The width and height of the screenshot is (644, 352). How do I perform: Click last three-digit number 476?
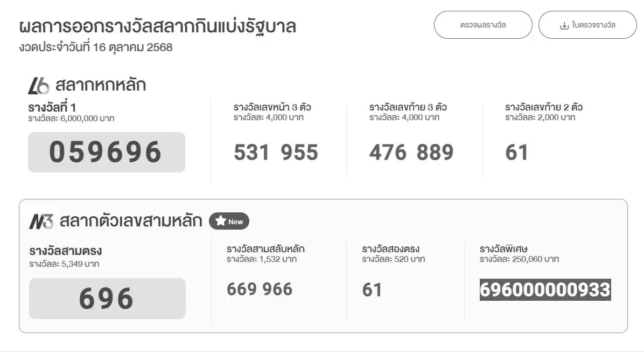pos(387,153)
